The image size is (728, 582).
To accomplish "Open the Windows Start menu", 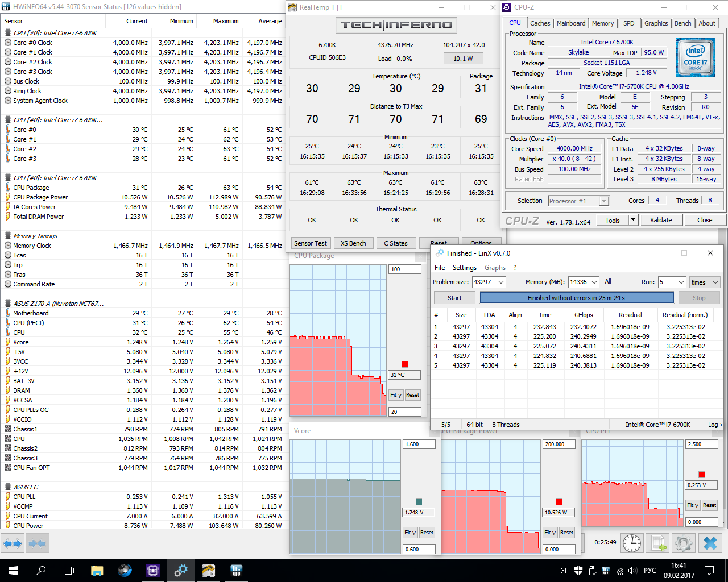I will click(14, 571).
